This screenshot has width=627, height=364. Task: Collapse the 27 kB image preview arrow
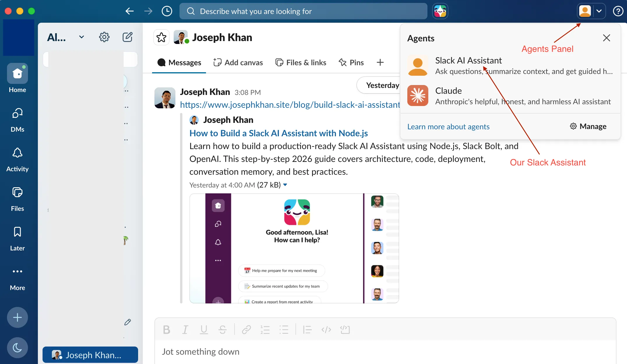[x=285, y=185]
